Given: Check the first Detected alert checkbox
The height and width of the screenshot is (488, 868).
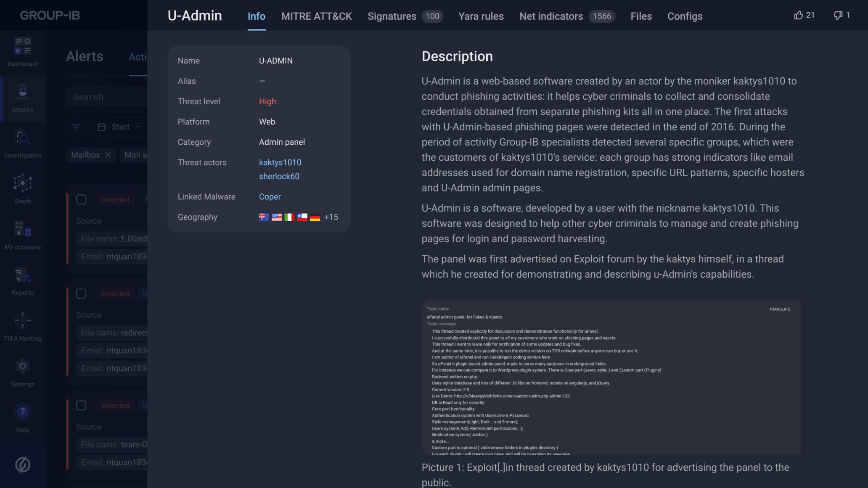Looking at the screenshot, I should coord(81,199).
